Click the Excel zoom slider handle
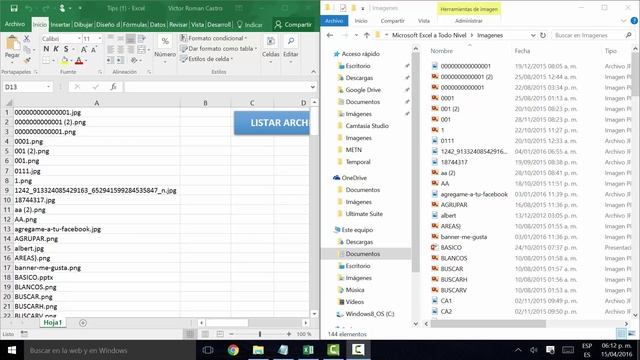 tap(260, 334)
